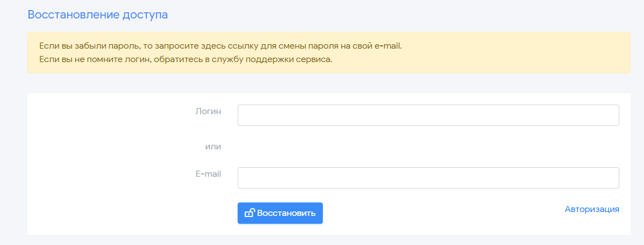Viewport: 644px width, 245px height.
Task: Click the Восстановить button
Action: click(280, 213)
